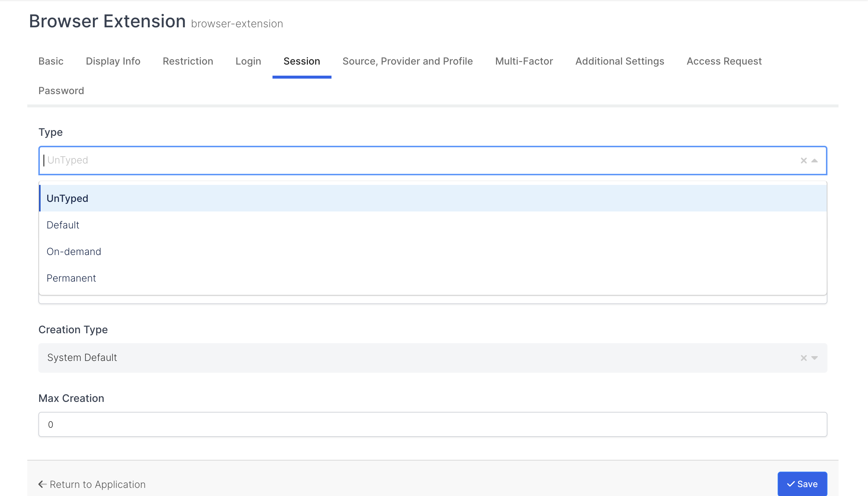Pick the On-demand session type
This screenshot has width=868, height=496.
tap(74, 251)
